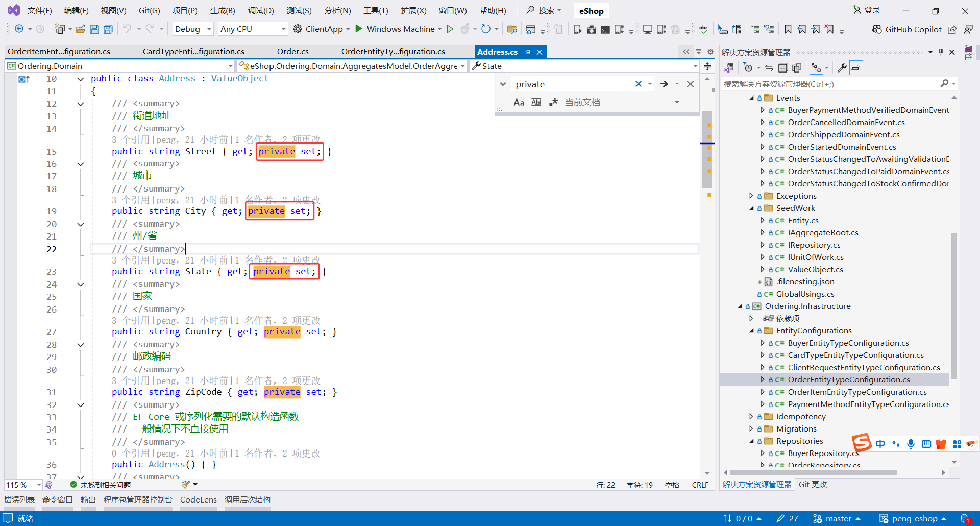Screen dimensions: 980x526
Task: Switch to the Order.cs editor tab
Action: pyautogui.click(x=293, y=52)
